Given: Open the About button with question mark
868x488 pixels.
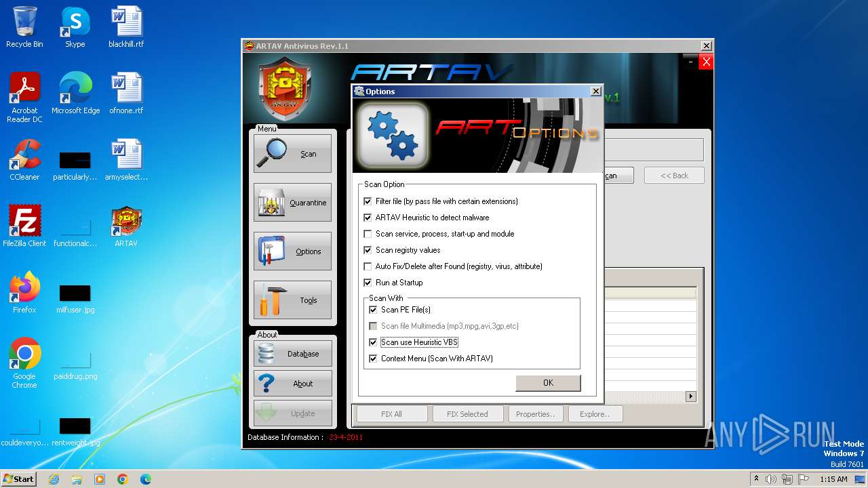Looking at the screenshot, I should pyautogui.click(x=293, y=384).
